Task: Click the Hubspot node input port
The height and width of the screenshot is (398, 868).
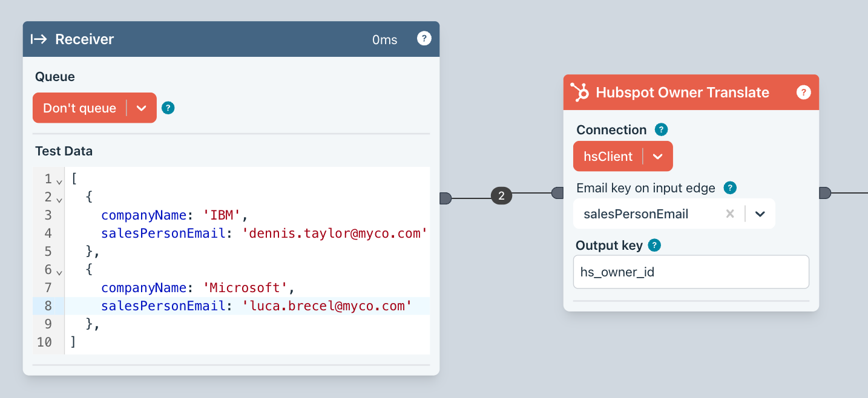Action: click(557, 193)
